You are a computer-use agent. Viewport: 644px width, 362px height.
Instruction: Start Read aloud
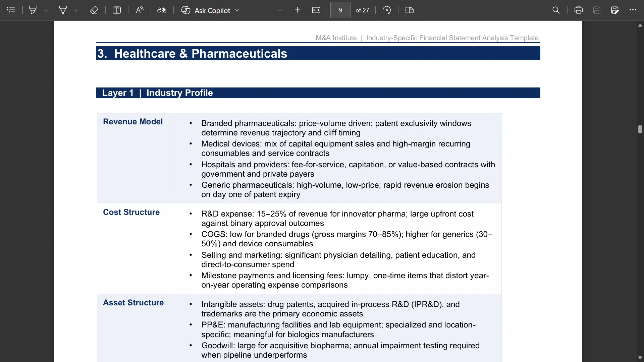[140, 10]
